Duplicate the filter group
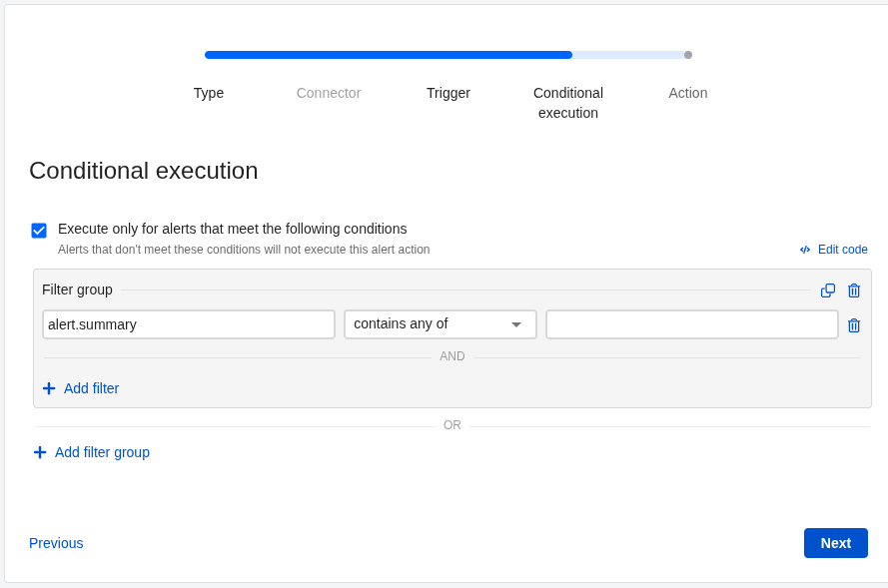Image resolution: width=888 pixels, height=588 pixels. (828, 291)
